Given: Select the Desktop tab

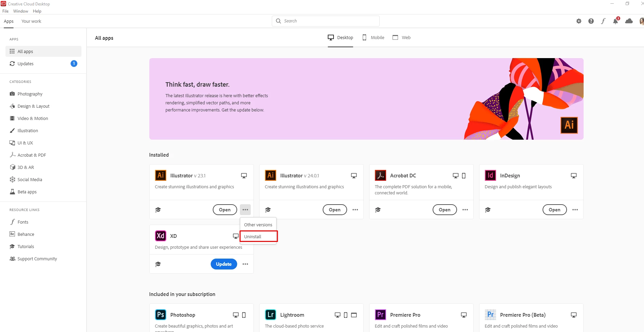Looking at the screenshot, I should pos(340,37).
